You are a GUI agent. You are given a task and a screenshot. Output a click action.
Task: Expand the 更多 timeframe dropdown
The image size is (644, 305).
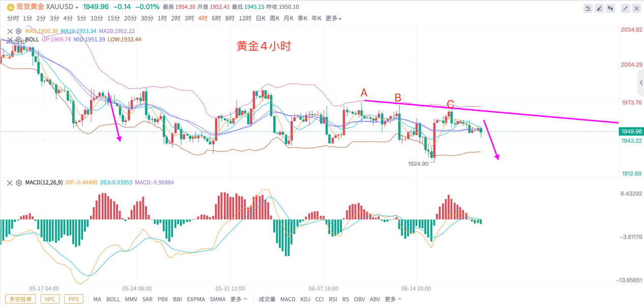tap(333, 18)
